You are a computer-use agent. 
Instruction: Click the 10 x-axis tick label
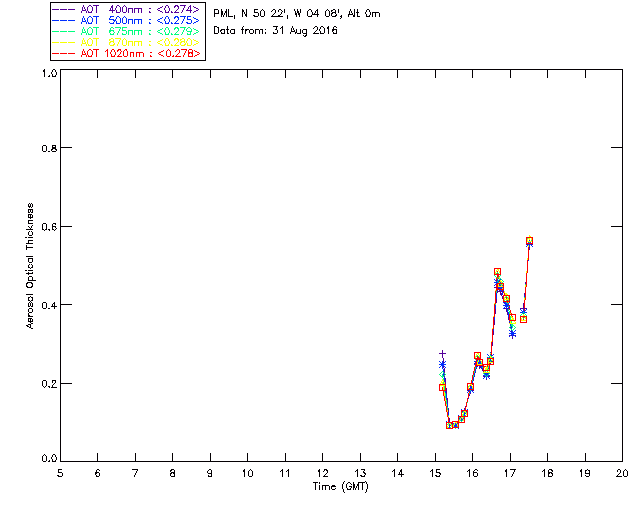[x=247, y=473]
